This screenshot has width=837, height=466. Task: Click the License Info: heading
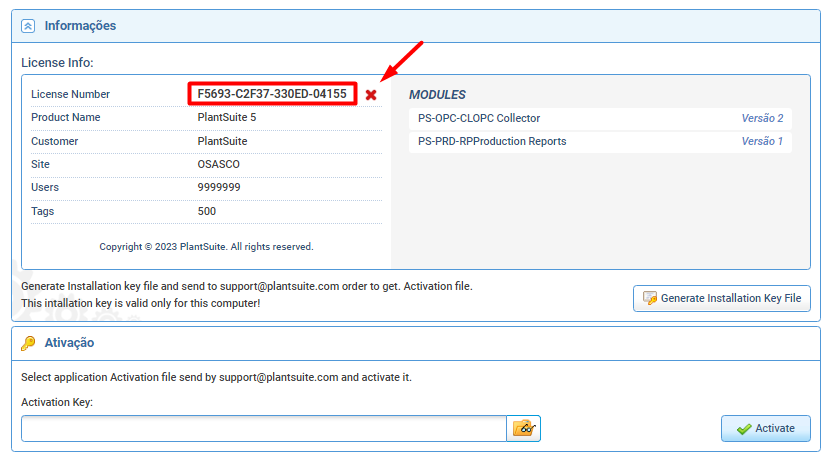(57, 62)
